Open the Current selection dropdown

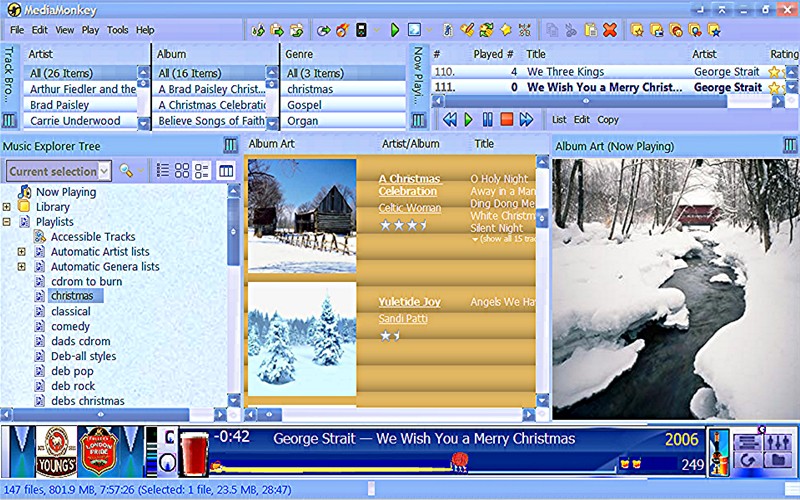click(104, 171)
